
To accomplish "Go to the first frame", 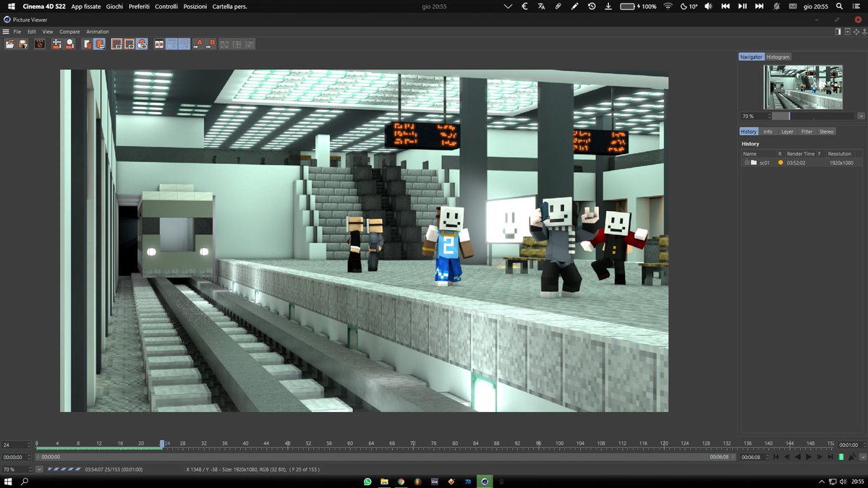I will pos(776,457).
